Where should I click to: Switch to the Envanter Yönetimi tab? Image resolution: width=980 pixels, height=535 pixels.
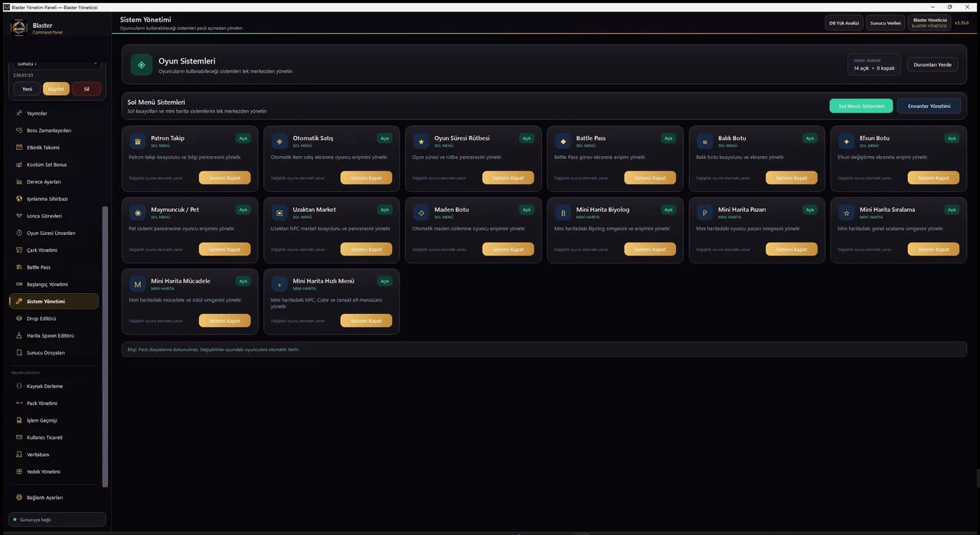coord(929,106)
